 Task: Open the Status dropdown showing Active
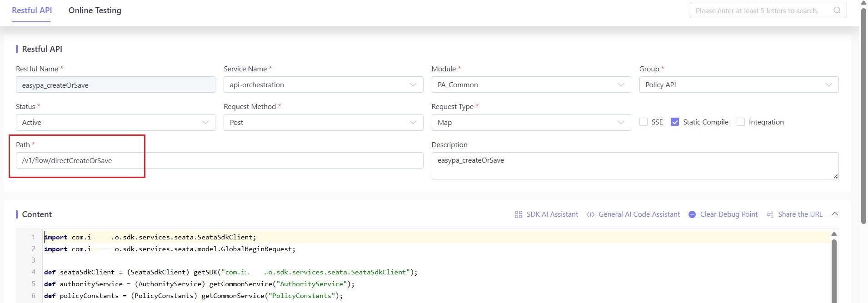coord(115,123)
